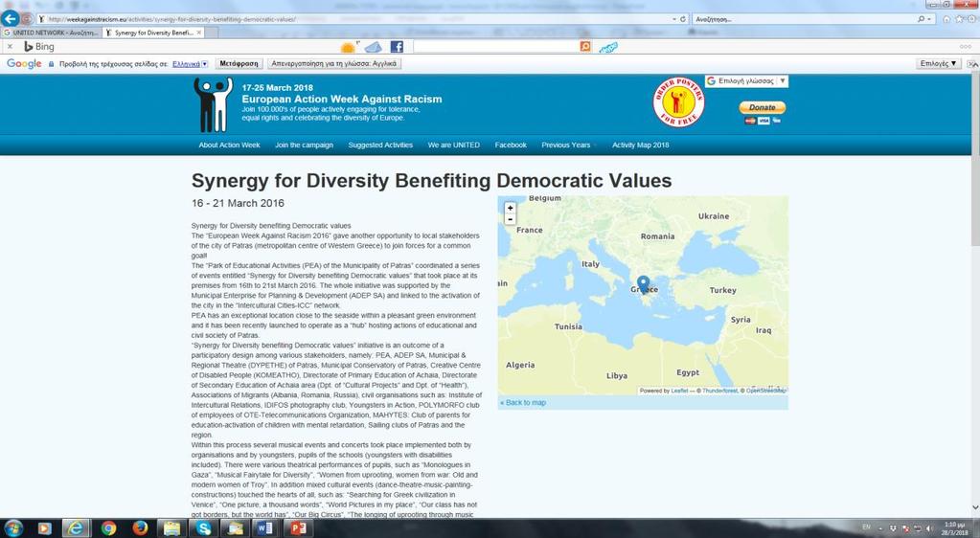The image size is (980, 538).
Task: Open the Thunderforest attribution link
Action: pos(719,391)
